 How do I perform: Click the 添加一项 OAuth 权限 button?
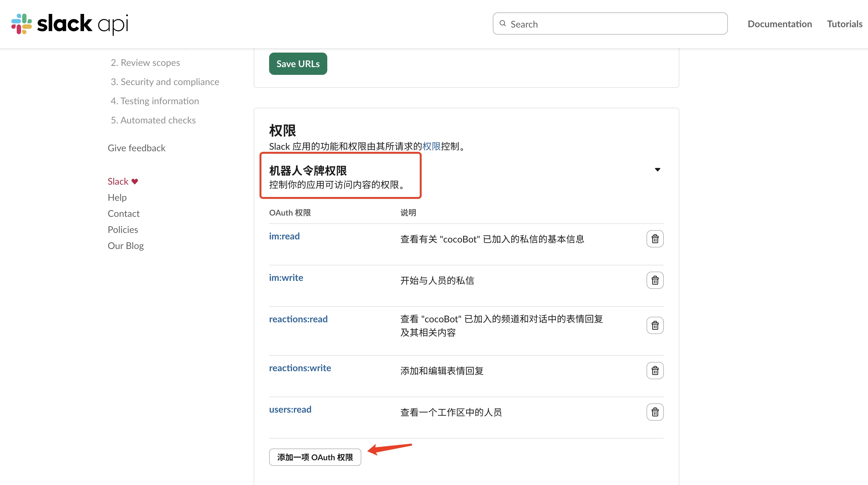(315, 457)
